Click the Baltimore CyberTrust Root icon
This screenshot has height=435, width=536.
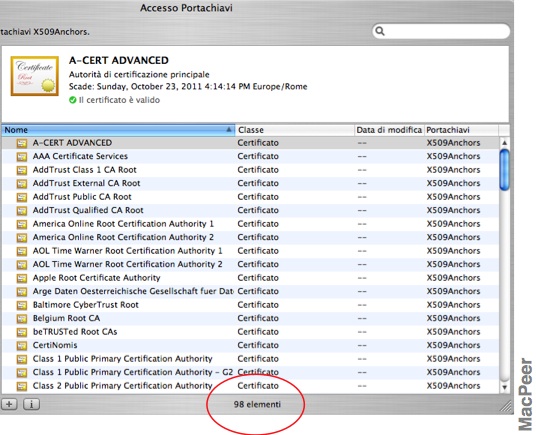[x=22, y=305]
